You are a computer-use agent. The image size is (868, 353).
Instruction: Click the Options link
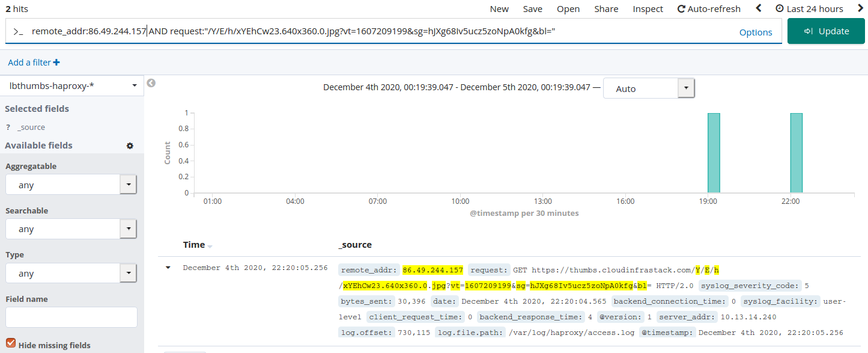pos(755,32)
